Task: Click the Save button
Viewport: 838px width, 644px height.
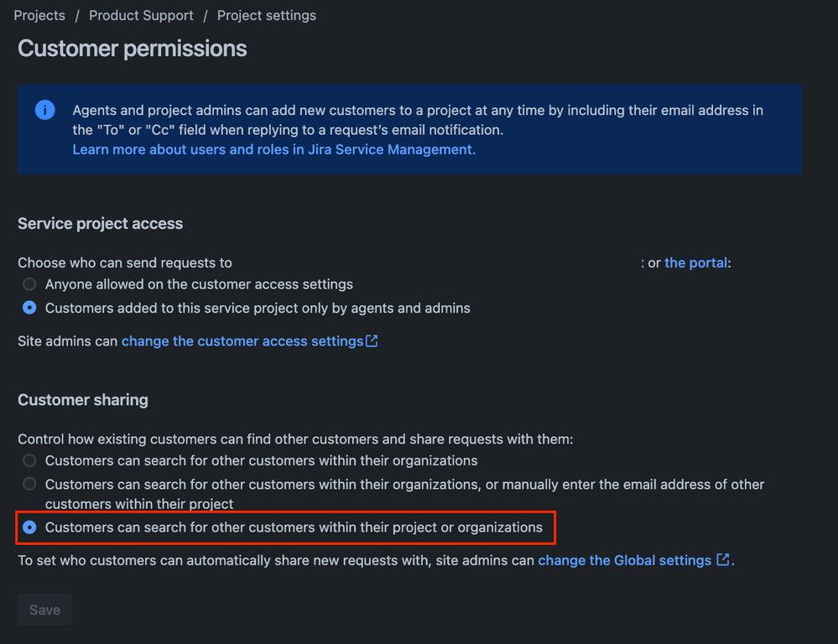Action: [45, 610]
